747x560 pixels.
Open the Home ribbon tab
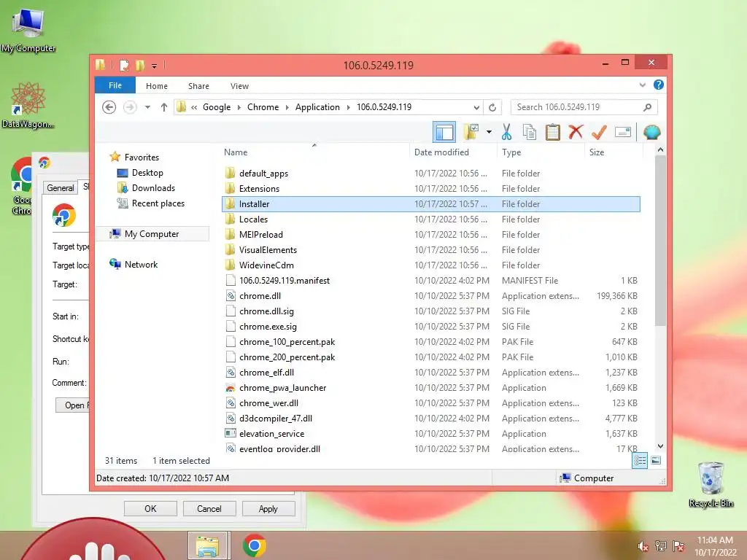coord(157,86)
